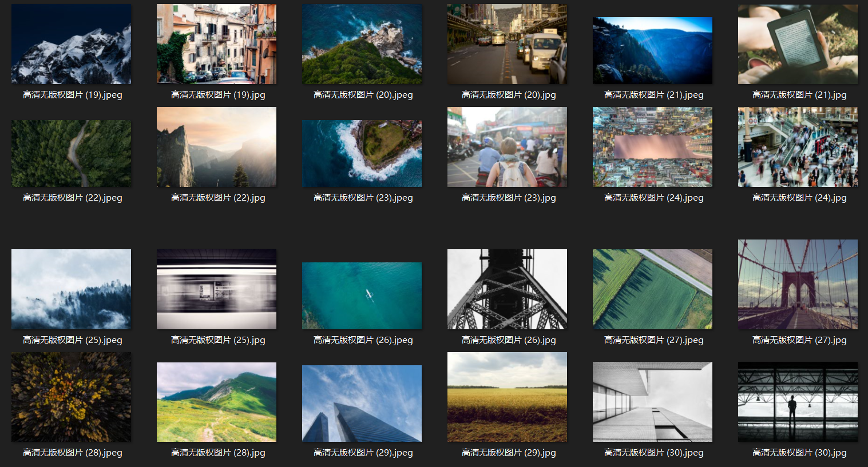Select the label 高清无版权图片 (28).jpeg

(x=73, y=453)
